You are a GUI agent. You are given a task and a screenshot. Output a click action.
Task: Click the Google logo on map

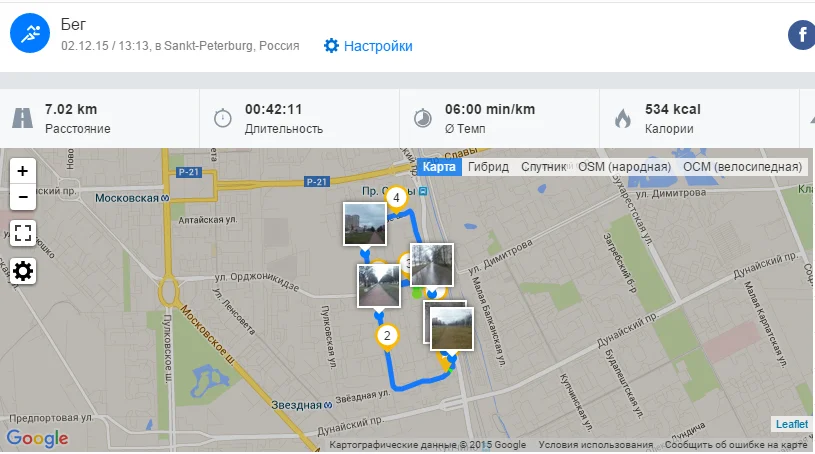[x=37, y=438]
